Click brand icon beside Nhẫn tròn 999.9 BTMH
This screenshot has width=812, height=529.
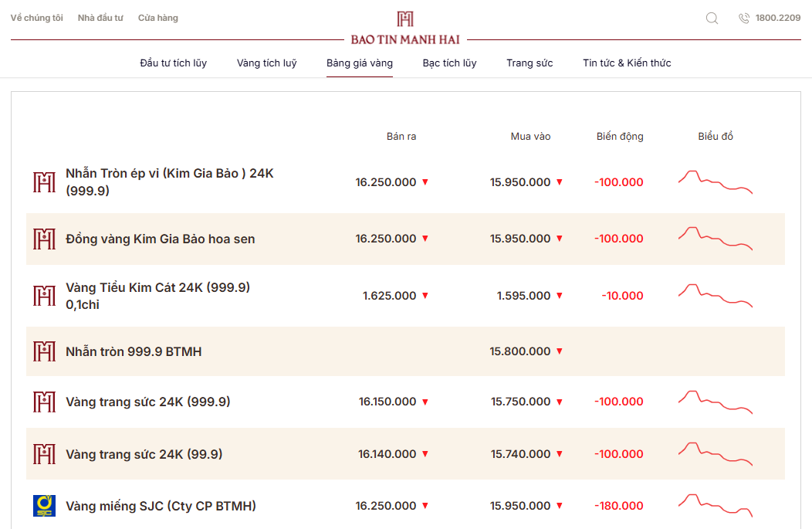click(x=45, y=351)
